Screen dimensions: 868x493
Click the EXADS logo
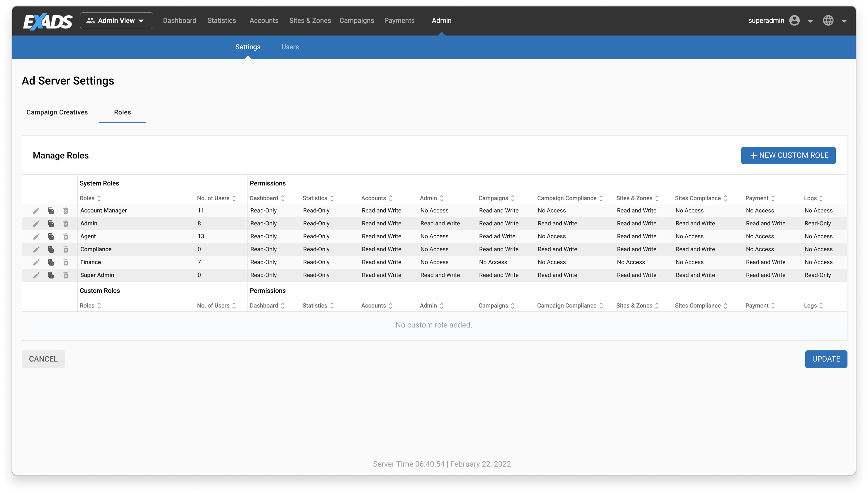[x=48, y=21]
